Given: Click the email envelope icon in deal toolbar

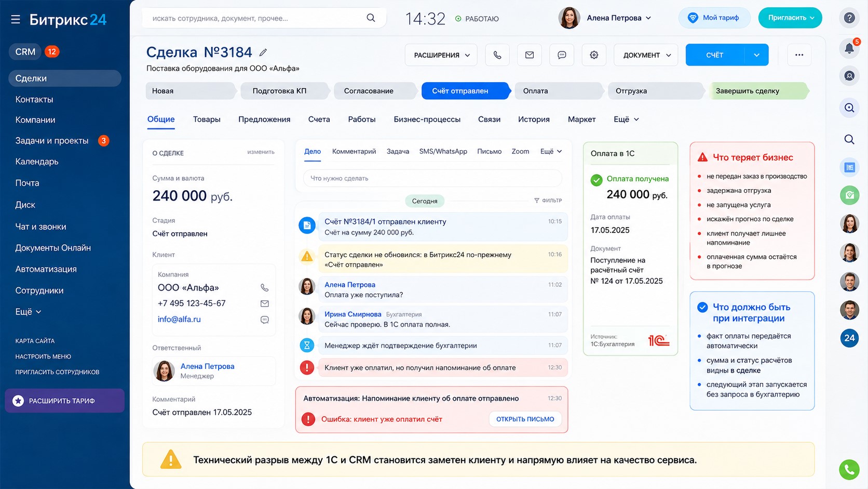Looking at the screenshot, I should click(530, 55).
